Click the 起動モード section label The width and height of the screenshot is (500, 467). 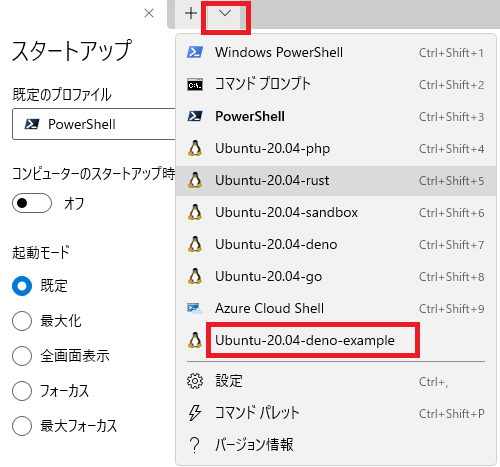pyautogui.click(x=41, y=252)
